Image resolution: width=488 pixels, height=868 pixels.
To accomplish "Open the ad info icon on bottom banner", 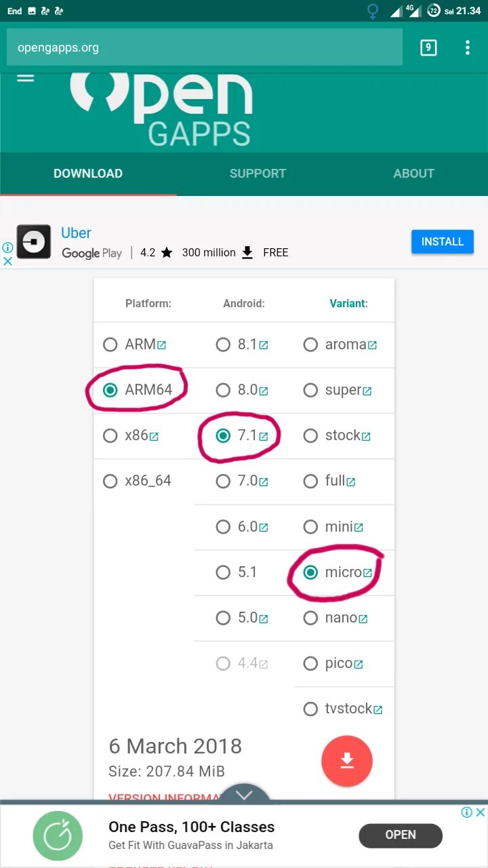I will tap(467, 812).
